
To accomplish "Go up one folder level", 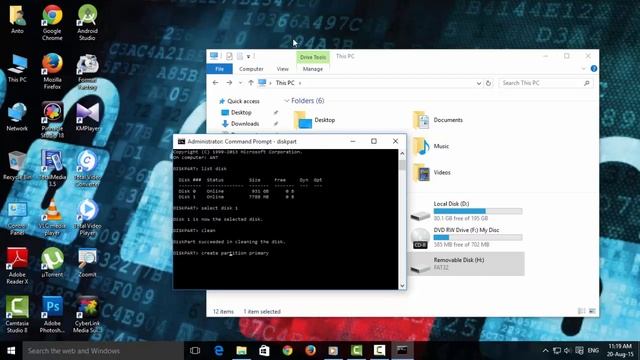I will coord(251,83).
